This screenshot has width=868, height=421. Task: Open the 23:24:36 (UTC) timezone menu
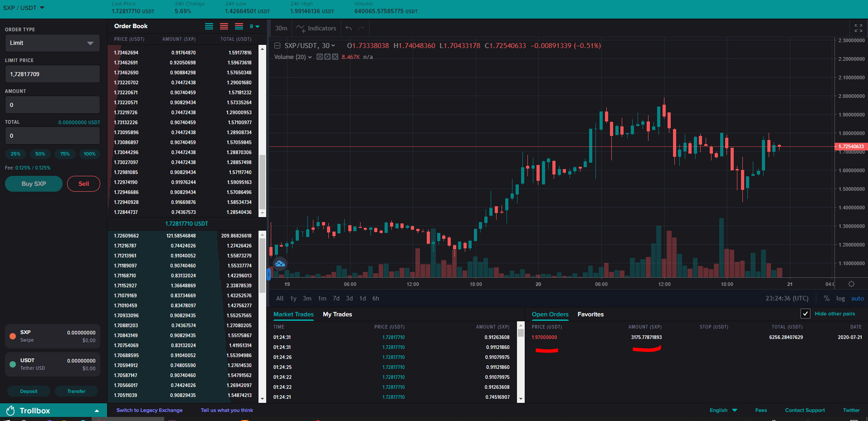click(787, 299)
